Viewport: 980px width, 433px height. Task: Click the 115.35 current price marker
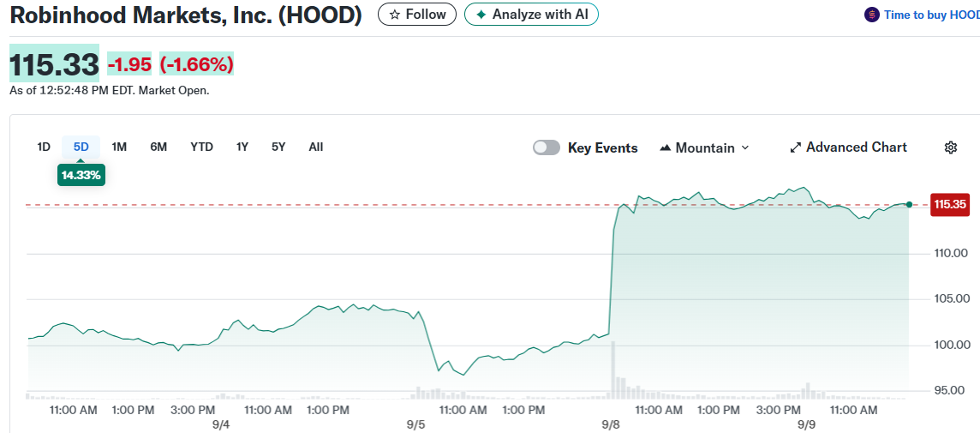(951, 204)
